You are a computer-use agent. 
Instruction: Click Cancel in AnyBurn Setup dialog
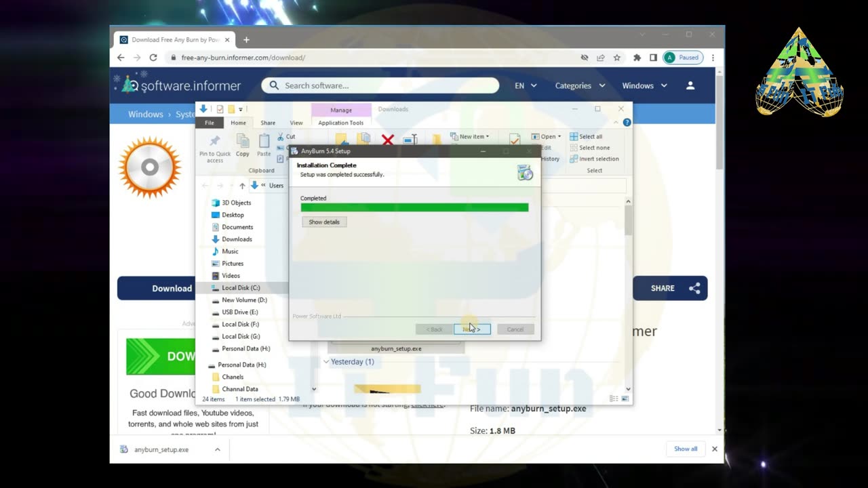[515, 329]
